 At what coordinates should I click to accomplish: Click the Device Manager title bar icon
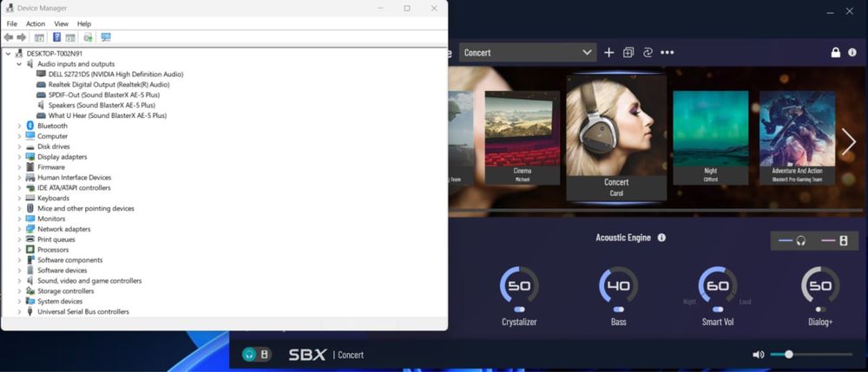pos(10,8)
